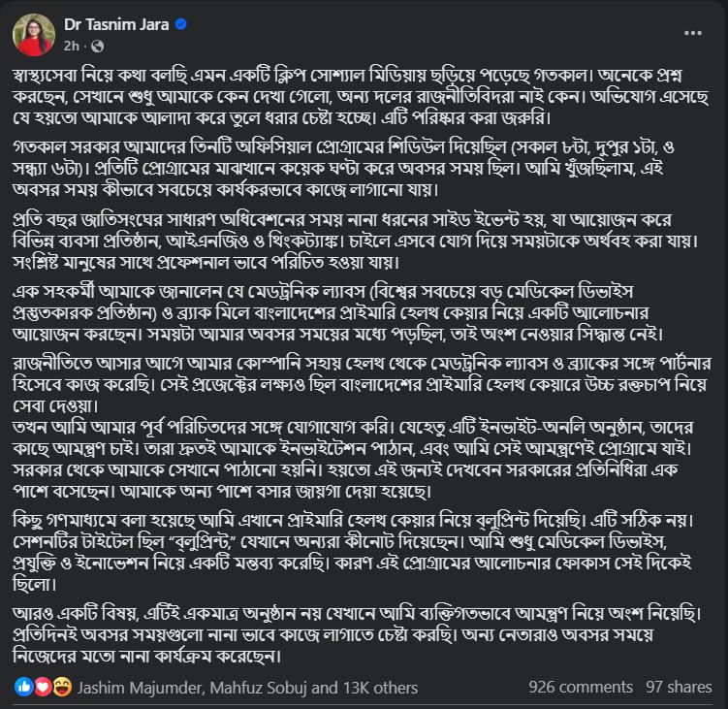Click the blue Like reaction icon
The height and width of the screenshot is (709, 728).
click(23, 688)
